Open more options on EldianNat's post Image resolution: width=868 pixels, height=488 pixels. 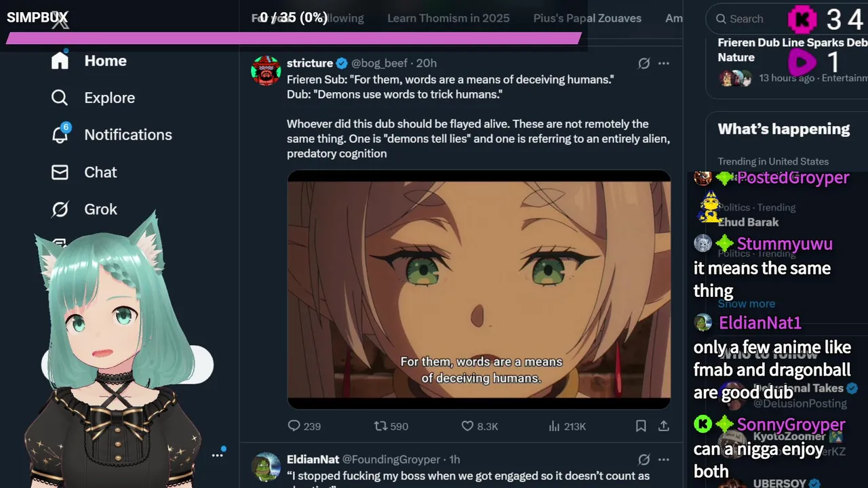pyautogui.click(x=664, y=460)
